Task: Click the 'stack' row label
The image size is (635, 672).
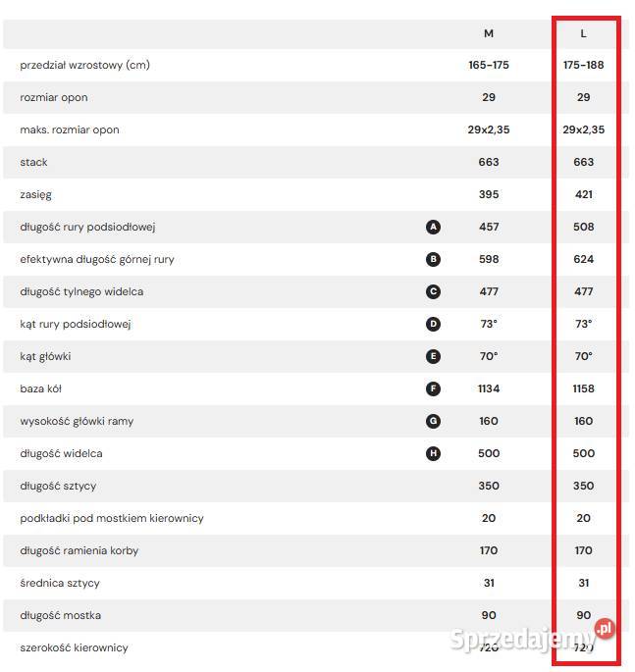Action: [33, 162]
